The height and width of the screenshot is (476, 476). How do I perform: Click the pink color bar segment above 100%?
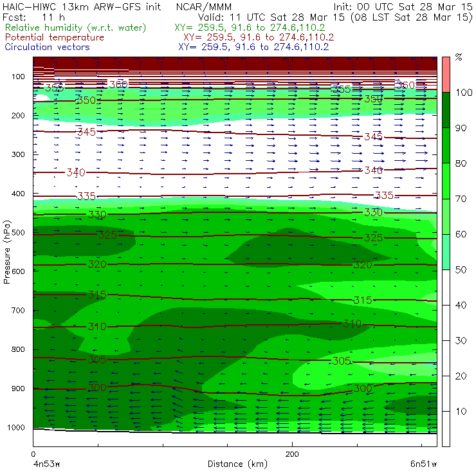point(446,75)
